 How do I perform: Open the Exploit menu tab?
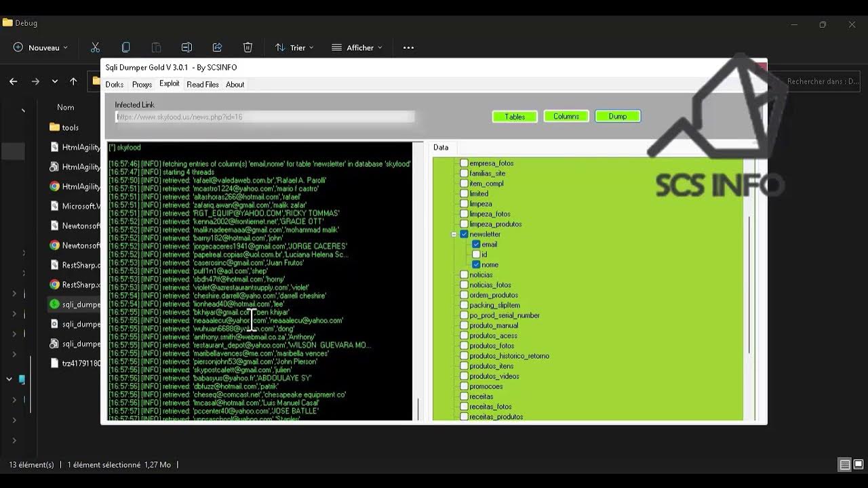[170, 84]
